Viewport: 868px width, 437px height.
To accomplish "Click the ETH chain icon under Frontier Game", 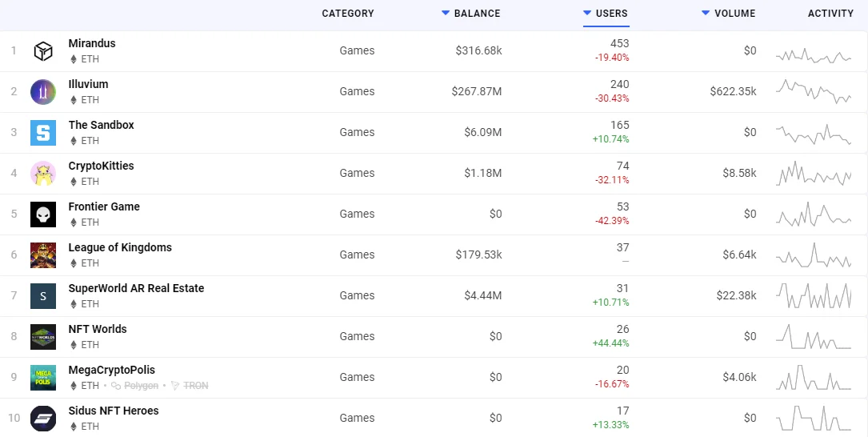I will click(73, 222).
